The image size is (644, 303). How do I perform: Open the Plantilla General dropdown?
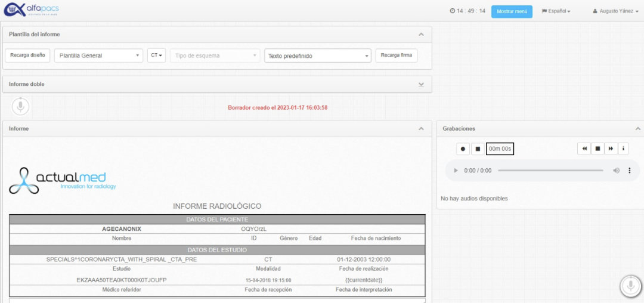[x=98, y=55]
